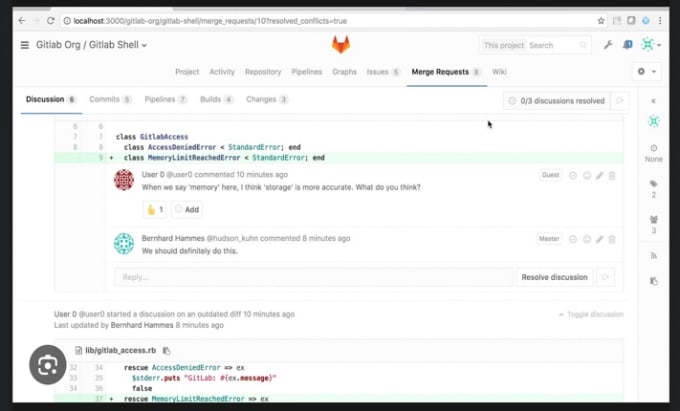Click milestone None in sidebar

click(654, 153)
